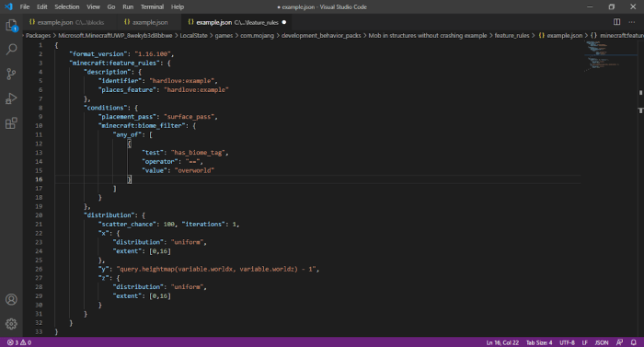Minimize the VS Code window
644x347 pixels.
pos(591,6)
